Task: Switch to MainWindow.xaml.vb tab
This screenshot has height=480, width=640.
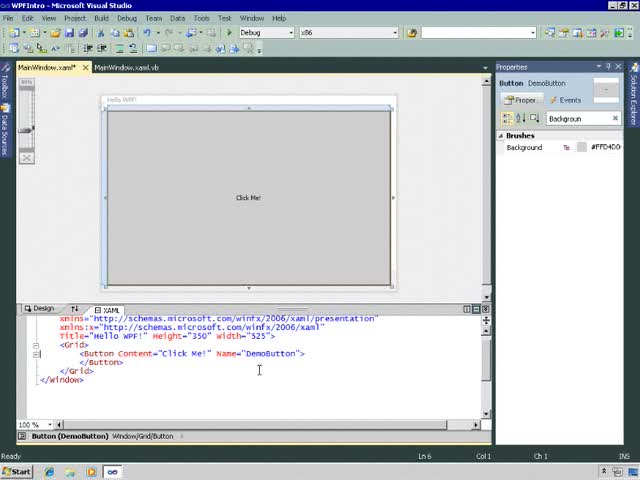Action: click(127, 68)
